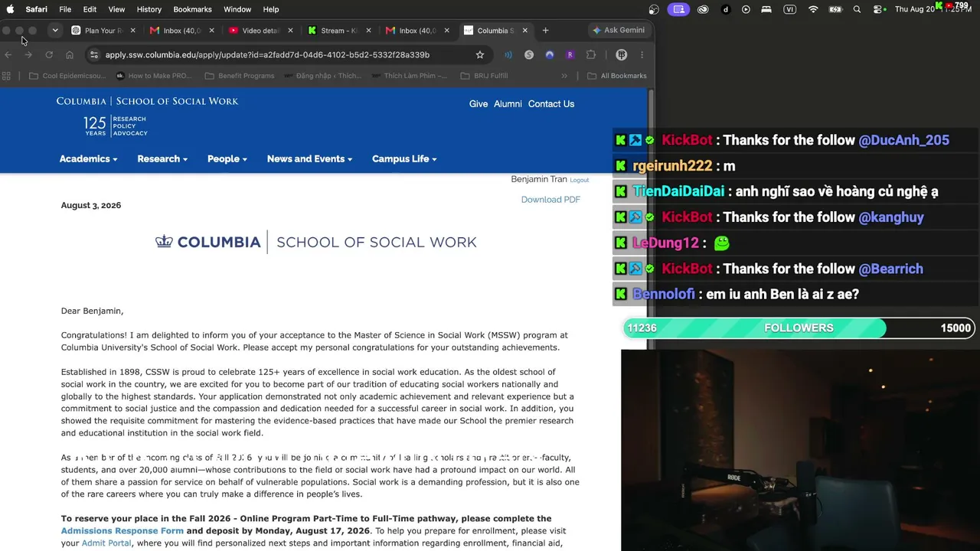Reload the Columbia page
Screen dimensions: 980x551
click(49, 55)
